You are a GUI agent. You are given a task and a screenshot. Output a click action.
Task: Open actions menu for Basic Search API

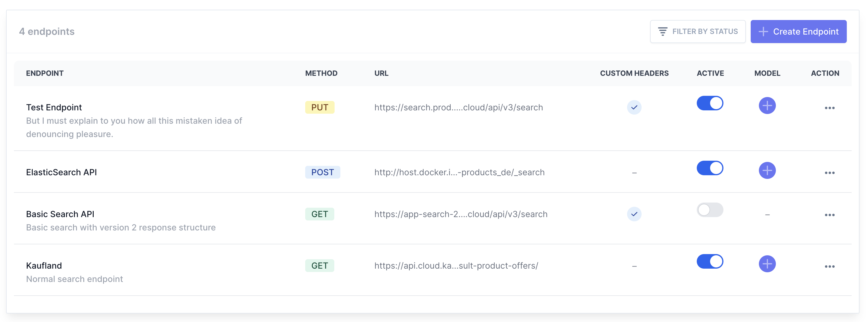click(829, 215)
